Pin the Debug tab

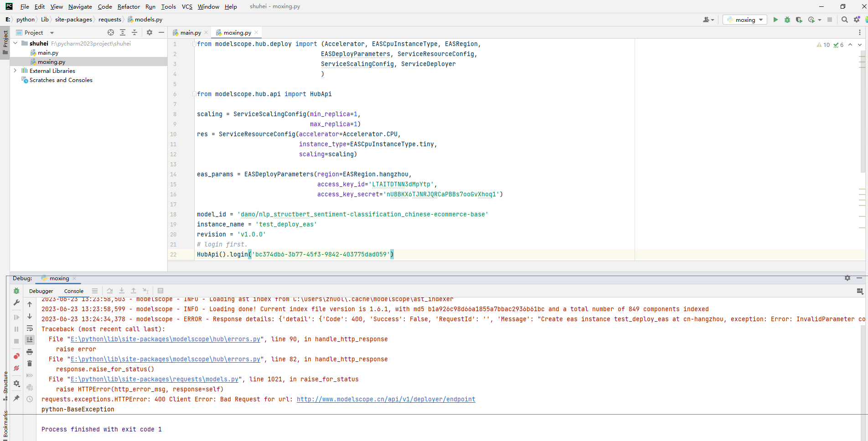pyautogui.click(x=16, y=398)
